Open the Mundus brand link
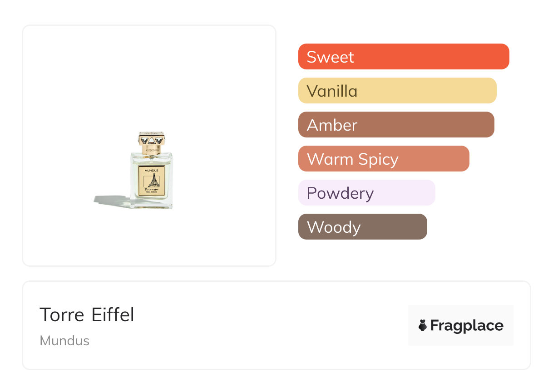Image resolution: width=553 pixels, height=392 pixels. pos(64,341)
